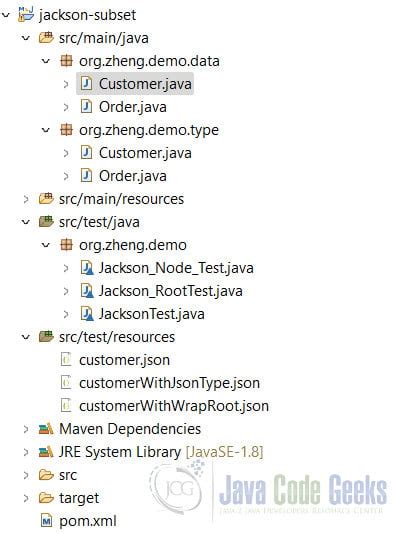The image size is (394, 534).
Task: Expand the target folder
Action: pyautogui.click(x=26, y=498)
